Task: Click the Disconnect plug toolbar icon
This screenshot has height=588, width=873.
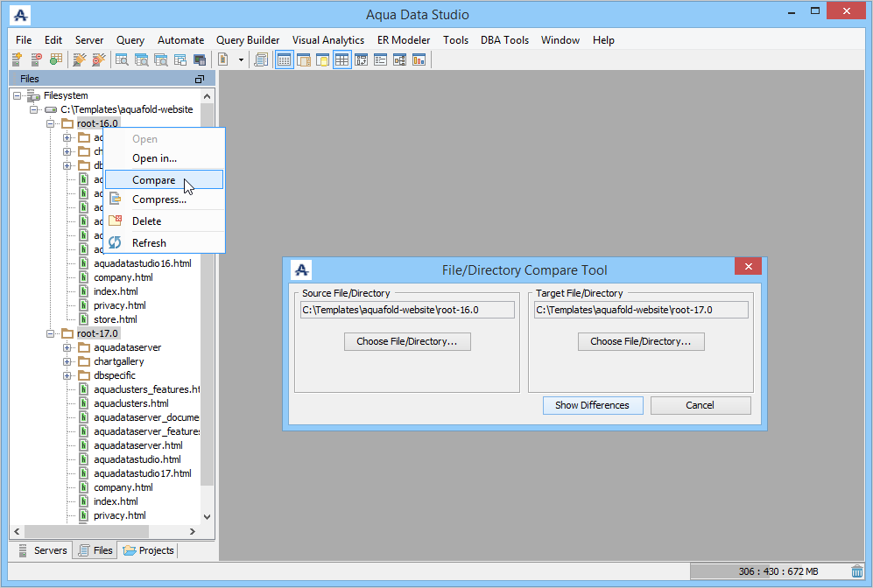Action: 99,59
